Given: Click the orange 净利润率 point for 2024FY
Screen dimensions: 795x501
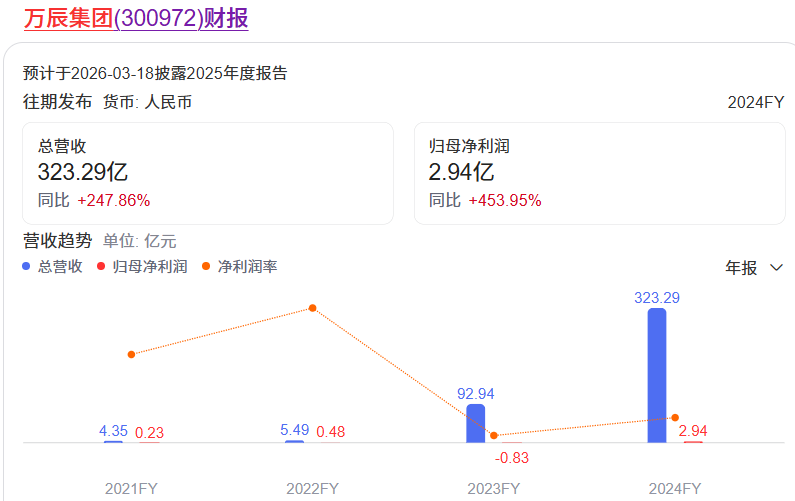Looking at the screenshot, I should (x=676, y=417).
